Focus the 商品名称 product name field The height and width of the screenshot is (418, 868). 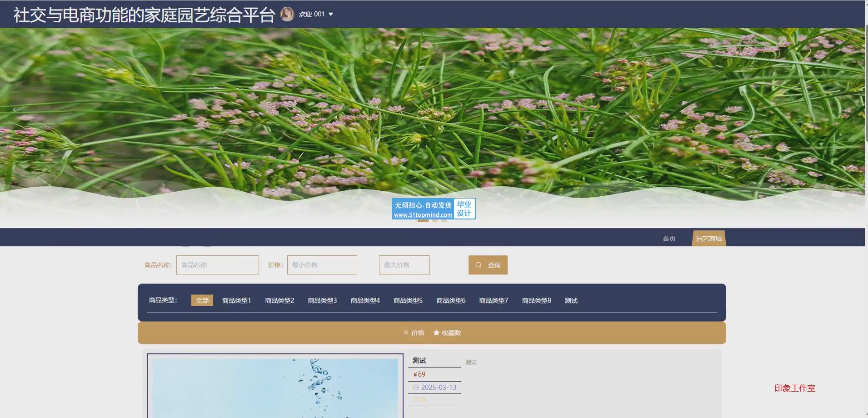click(217, 265)
